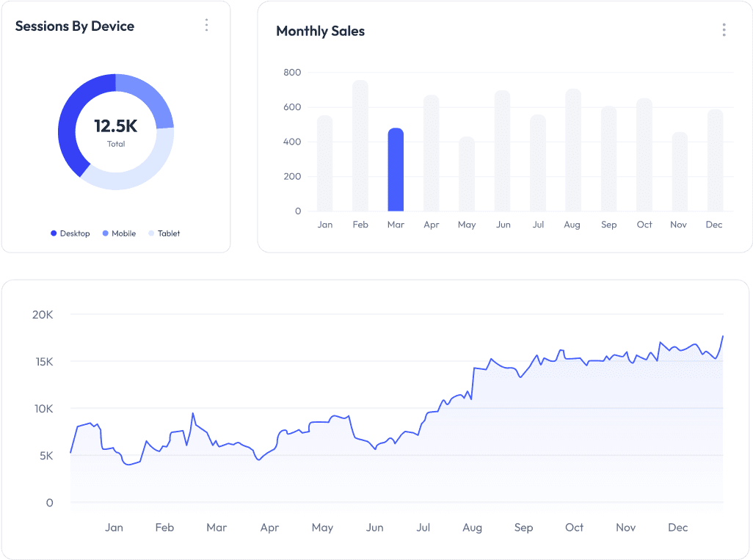Click the 5K axis label on line chart

pos(46,456)
